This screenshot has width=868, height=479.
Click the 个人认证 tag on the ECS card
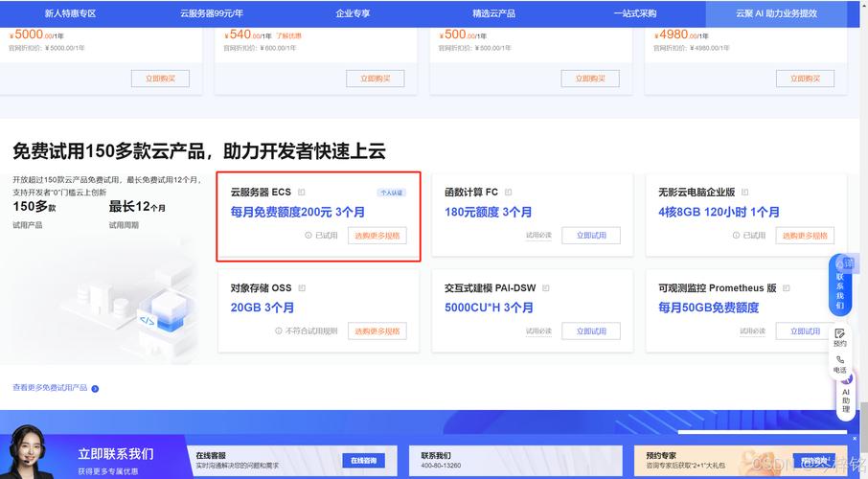click(x=392, y=193)
